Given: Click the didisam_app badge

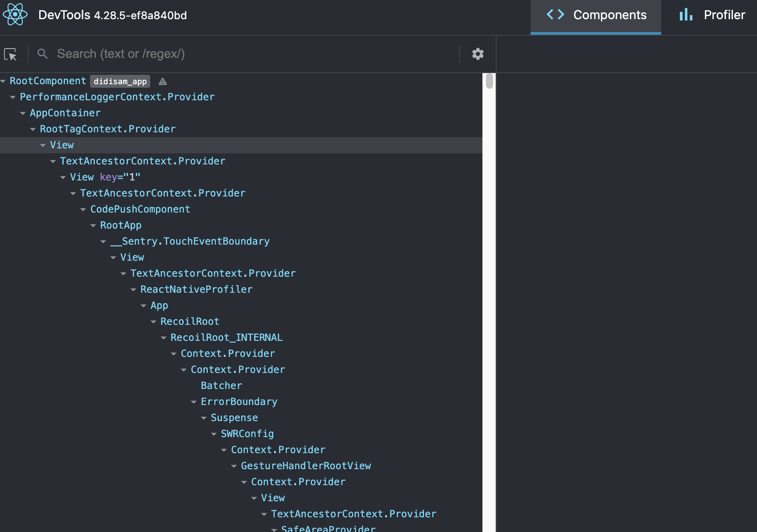Looking at the screenshot, I should [x=120, y=82].
